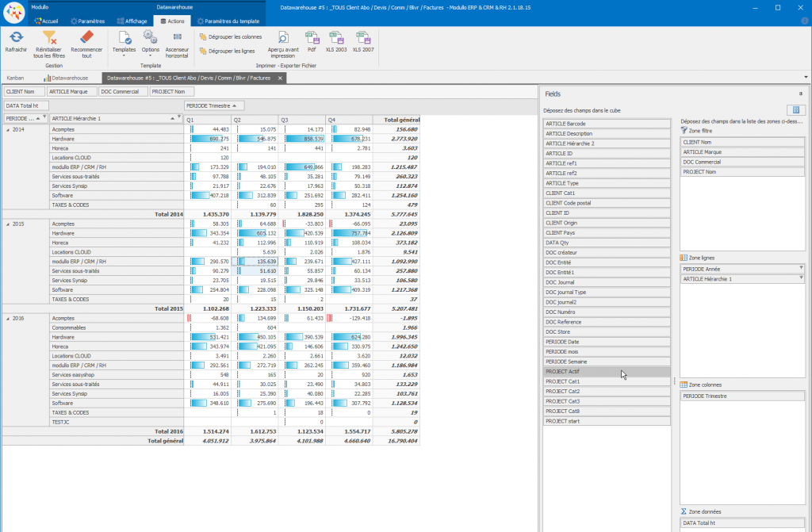
Task: Click the Modullo application logo
Action: 14,13
